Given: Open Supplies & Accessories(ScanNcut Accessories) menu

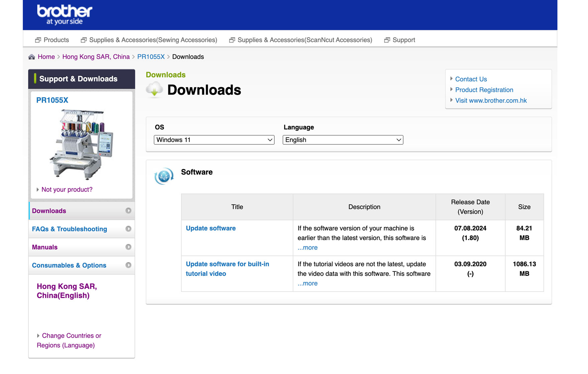Looking at the screenshot, I should [305, 40].
